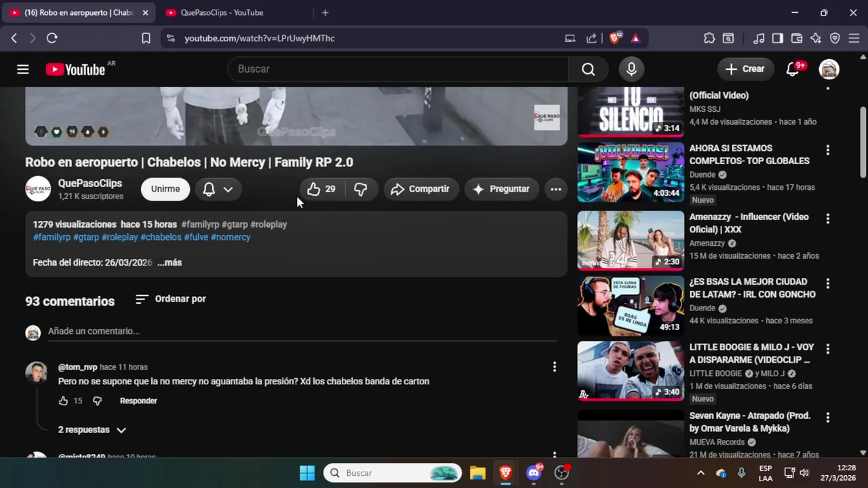
Task: Open options for AHORA SI ESTAMOS COMPLETOS video
Action: click(827, 150)
